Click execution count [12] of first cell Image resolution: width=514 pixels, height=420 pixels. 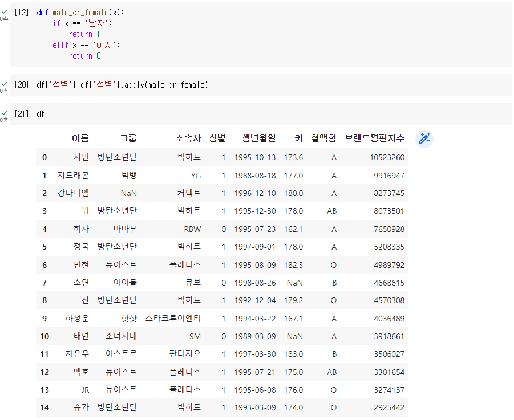tap(22, 13)
